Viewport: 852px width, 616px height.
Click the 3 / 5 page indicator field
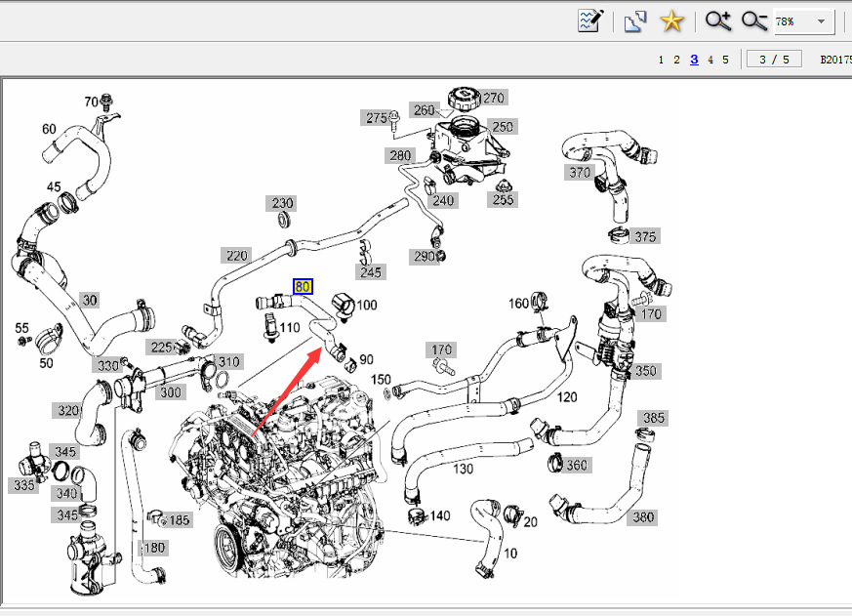(774, 60)
